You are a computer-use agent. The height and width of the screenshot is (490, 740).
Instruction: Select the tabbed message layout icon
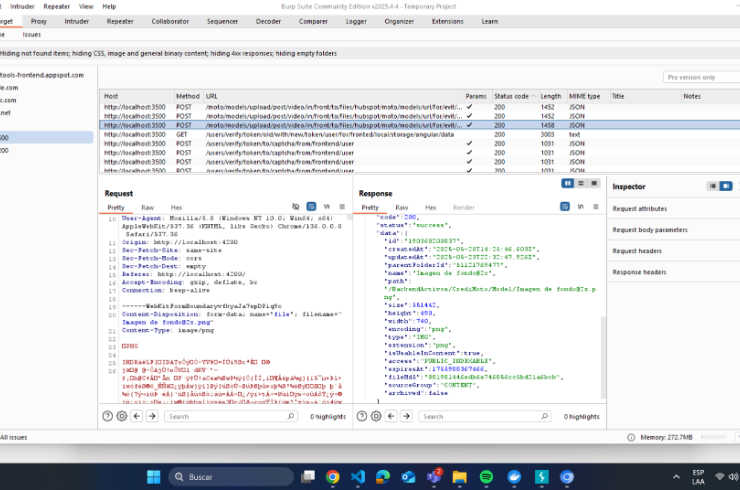tap(594, 183)
